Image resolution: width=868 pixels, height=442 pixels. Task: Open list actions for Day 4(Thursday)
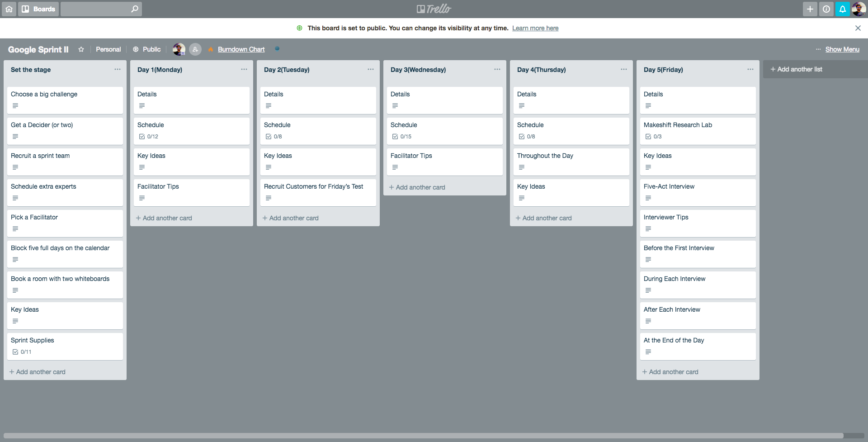click(624, 69)
